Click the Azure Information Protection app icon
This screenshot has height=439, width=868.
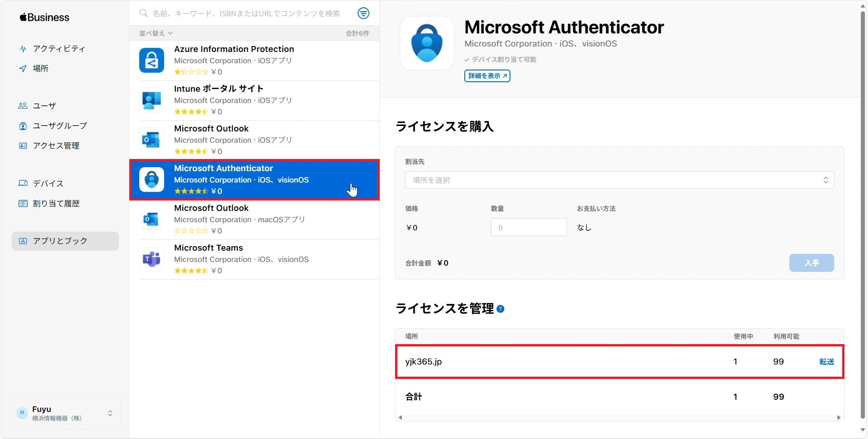tap(151, 61)
